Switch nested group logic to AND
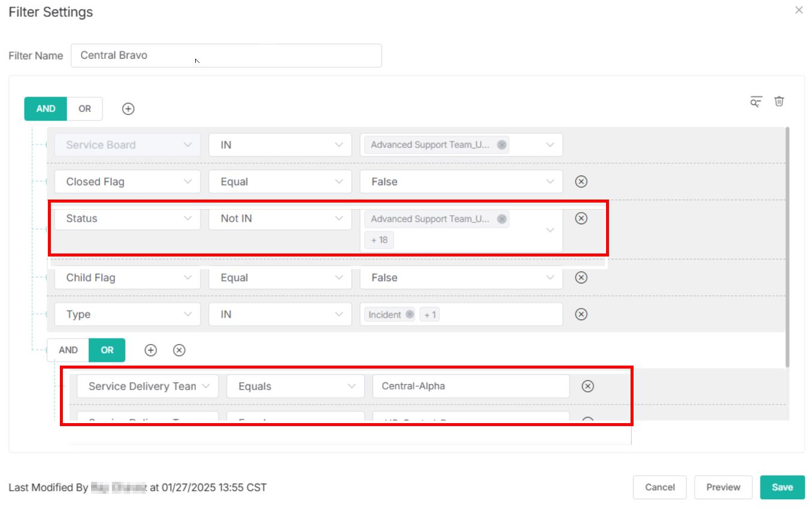This screenshot has width=812, height=510. click(x=68, y=350)
